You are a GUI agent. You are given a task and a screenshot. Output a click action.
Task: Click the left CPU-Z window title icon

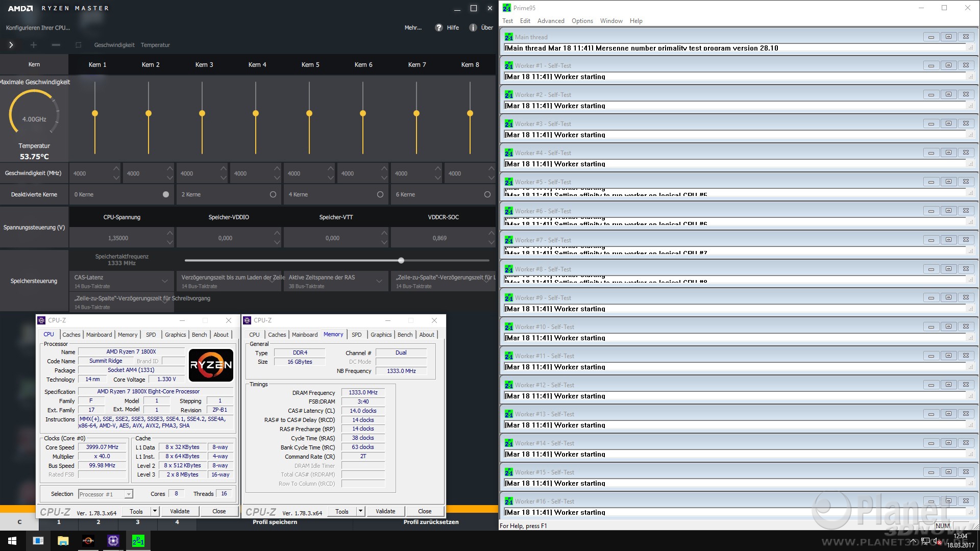pos(41,320)
